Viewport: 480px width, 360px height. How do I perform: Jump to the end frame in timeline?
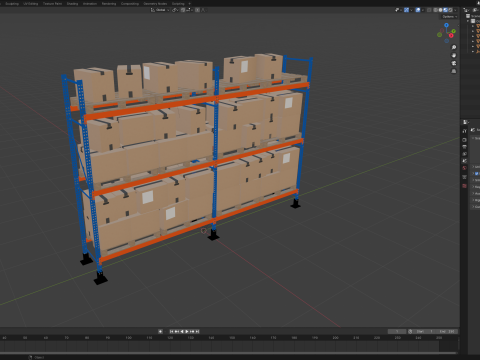coord(197,331)
